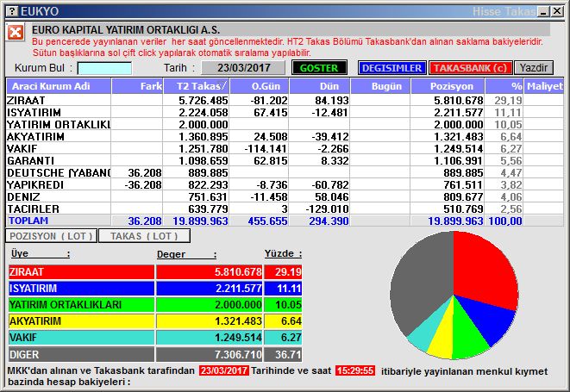Click Dün value -129.010 for TACIRLER
Screen dimensions: 570x392
click(x=327, y=208)
